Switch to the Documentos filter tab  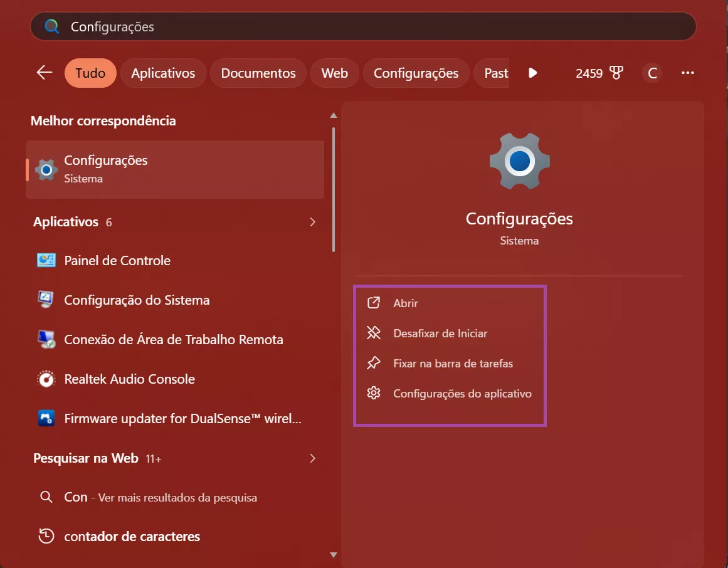tap(258, 73)
